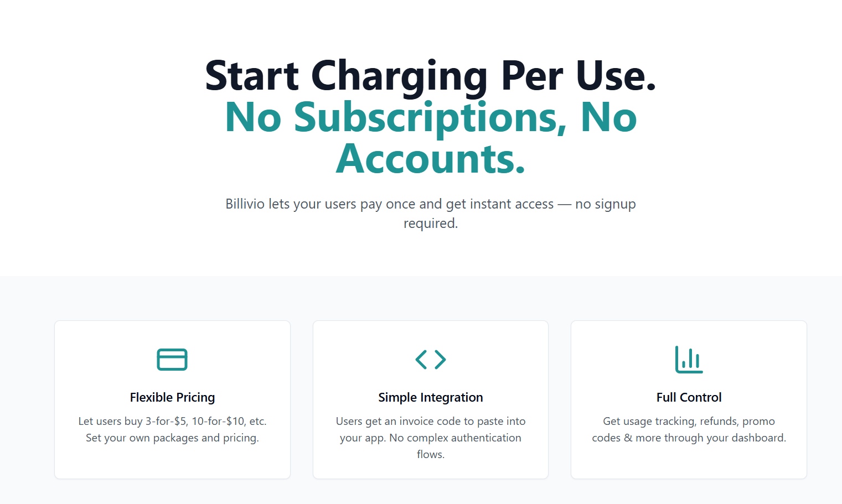Click the "no signup" phrase in the subtitle
The width and height of the screenshot is (842, 504).
click(x=606, y=204)
